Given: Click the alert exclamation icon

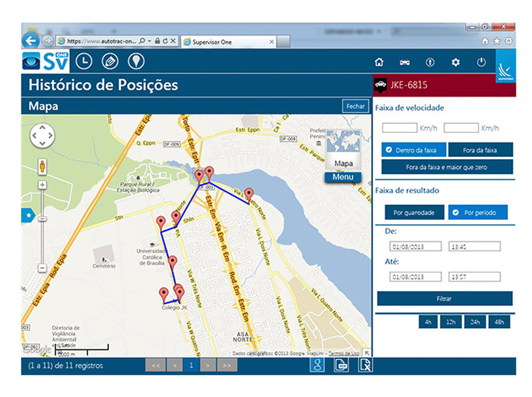Looking at the screenshot, I should [x=430, y=62].
